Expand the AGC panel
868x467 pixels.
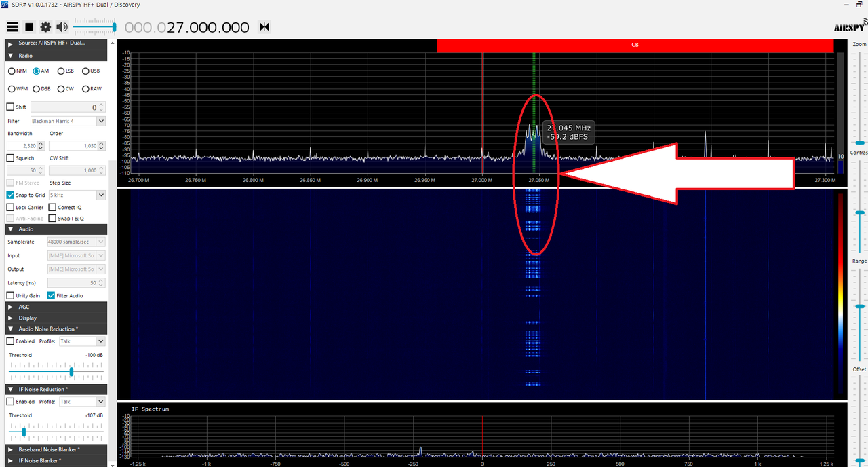coord(56,307)
